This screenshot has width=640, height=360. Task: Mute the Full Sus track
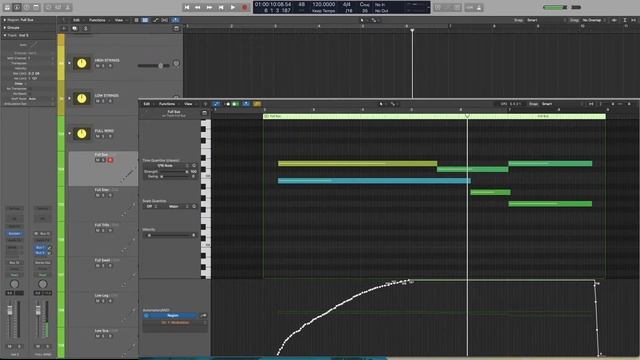pos(98,160)
